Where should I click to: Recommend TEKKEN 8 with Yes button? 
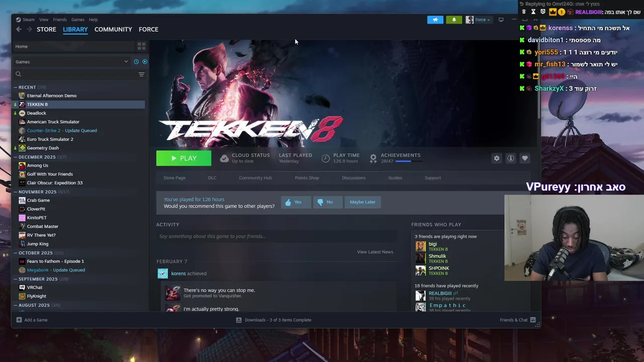pos(296,202)
